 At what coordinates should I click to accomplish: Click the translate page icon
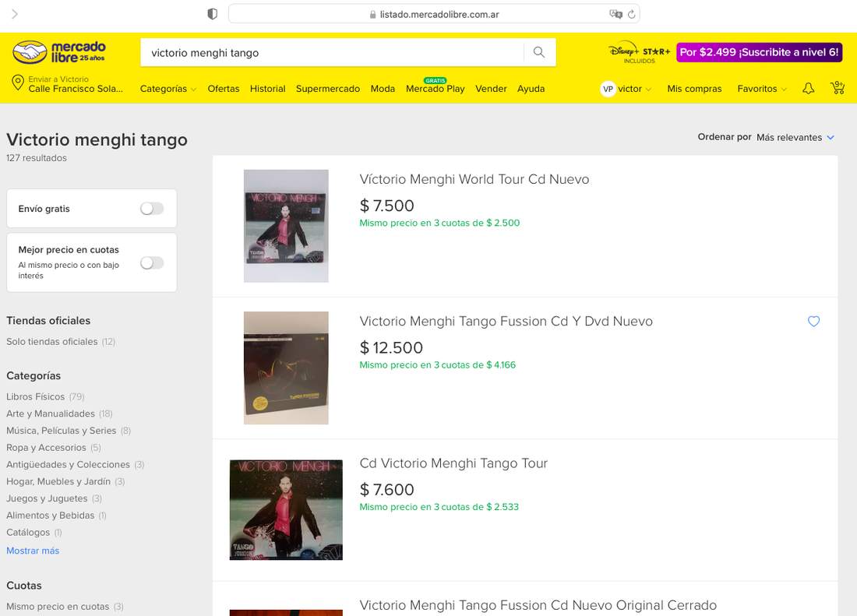coord(616,14)
